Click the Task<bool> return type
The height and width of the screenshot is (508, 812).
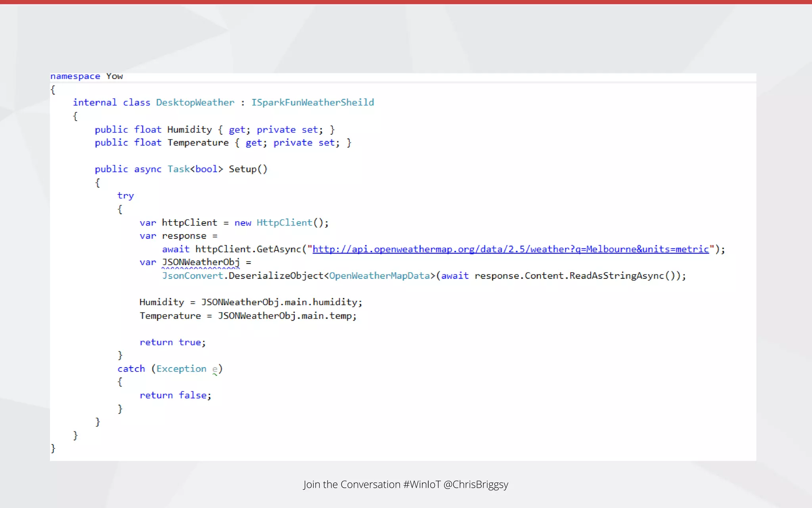point(195,169)
